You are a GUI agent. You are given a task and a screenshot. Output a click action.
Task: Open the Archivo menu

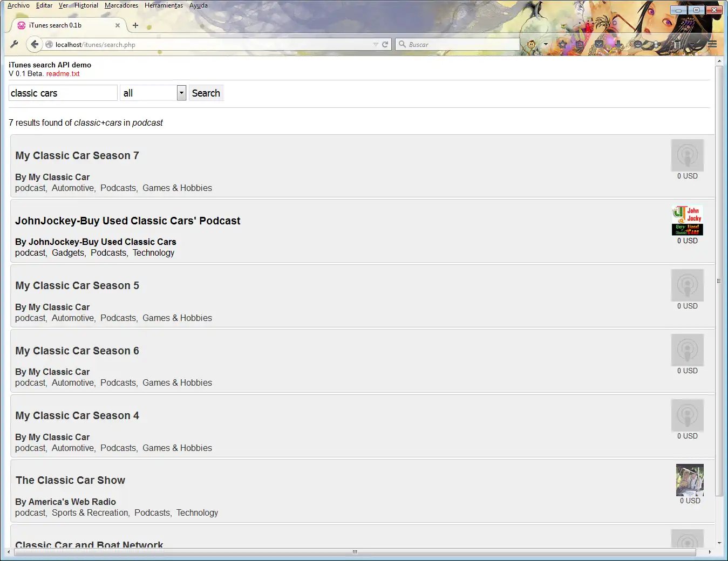pyautogui.click(x=18, y=5)
